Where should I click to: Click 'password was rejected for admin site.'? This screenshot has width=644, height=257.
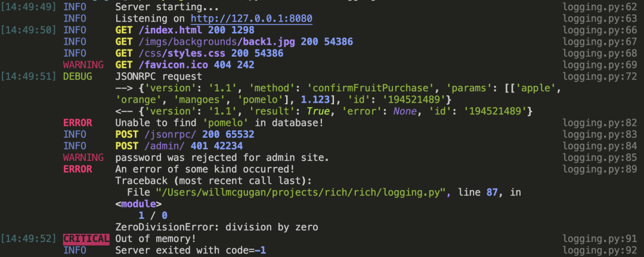(x=222, y=157)
